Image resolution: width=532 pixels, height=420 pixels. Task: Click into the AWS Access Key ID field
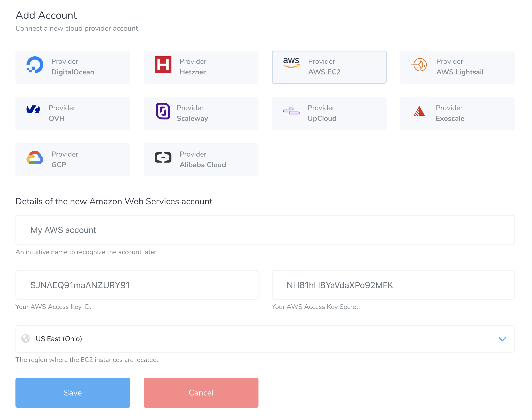[x=137, y=285]
